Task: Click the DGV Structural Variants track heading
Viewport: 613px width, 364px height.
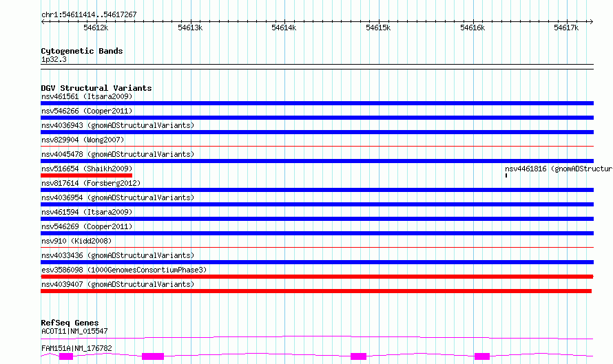Action: point(96,88)
